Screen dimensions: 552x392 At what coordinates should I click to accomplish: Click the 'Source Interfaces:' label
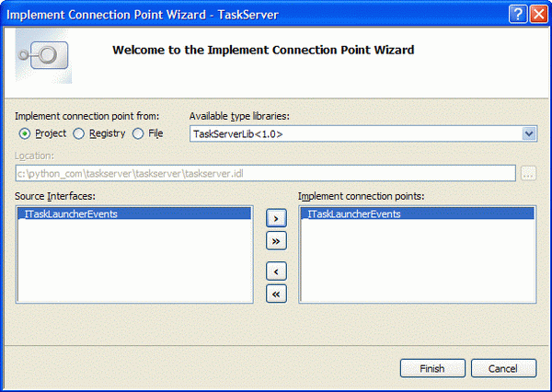click(55, 196)
